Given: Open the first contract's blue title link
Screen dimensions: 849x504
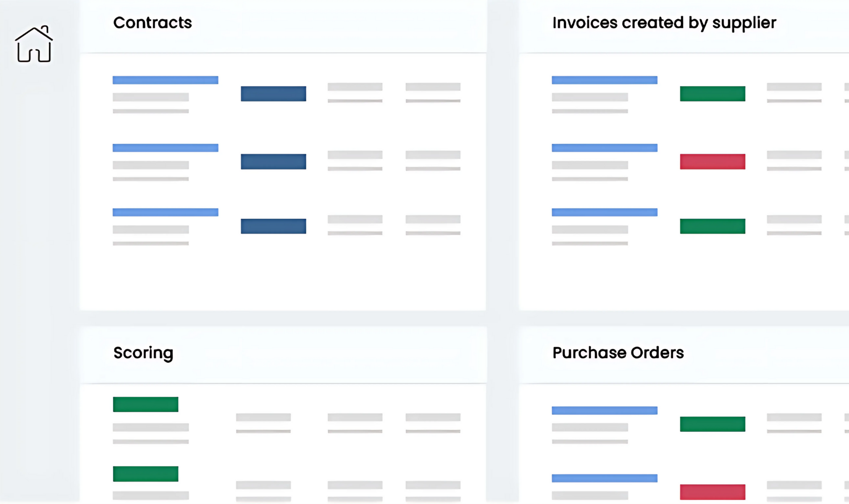Looking at the screenshot, I should (165, 80).
